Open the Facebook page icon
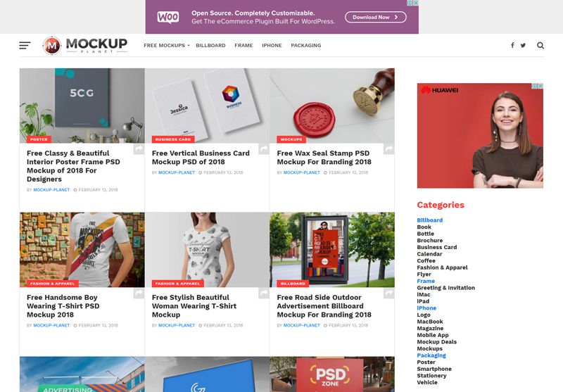 tap(512, 45)
